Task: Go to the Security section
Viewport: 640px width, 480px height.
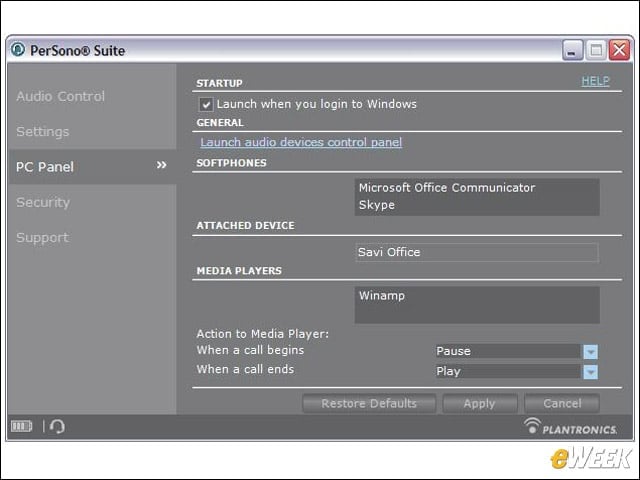Action: [43, 202]
